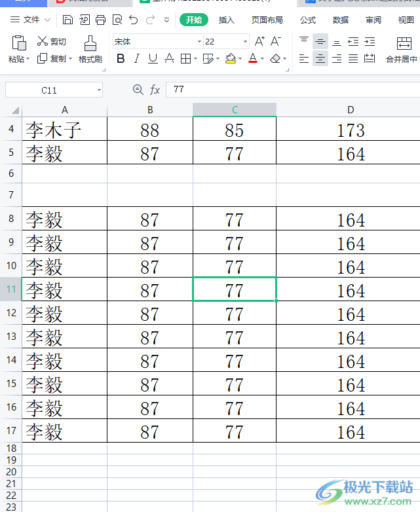Switch to the 审阅 (Review) tab
Screen dimensions: 420x512
pyautogui.click(x=373, y=20)
